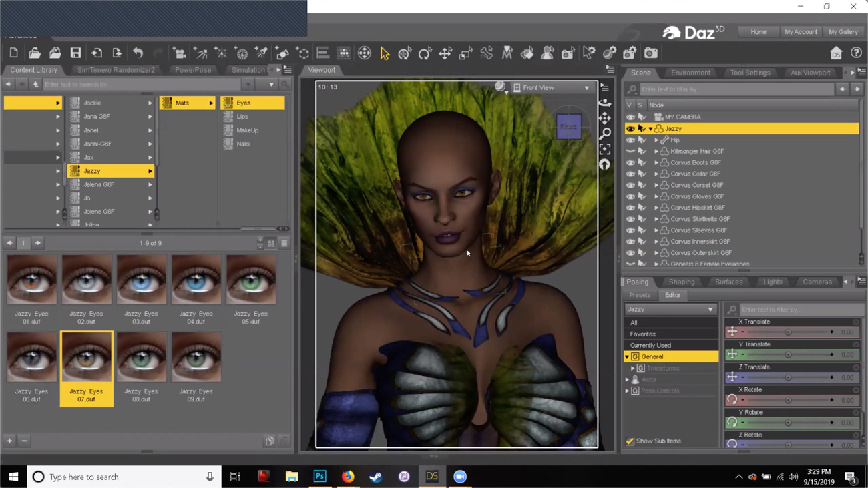Switch to the Environment tab
Viewport: 868px width, 488px height.
[690, 73]
